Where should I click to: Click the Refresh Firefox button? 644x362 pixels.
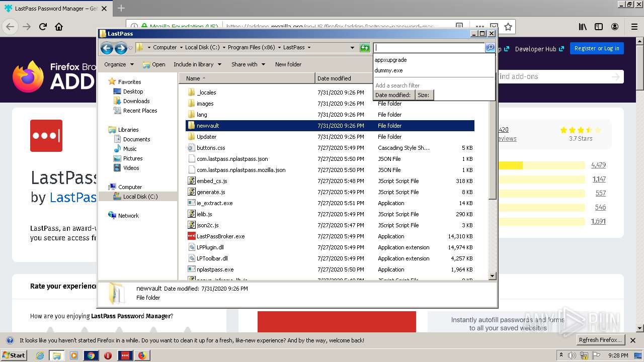(601, 340)
